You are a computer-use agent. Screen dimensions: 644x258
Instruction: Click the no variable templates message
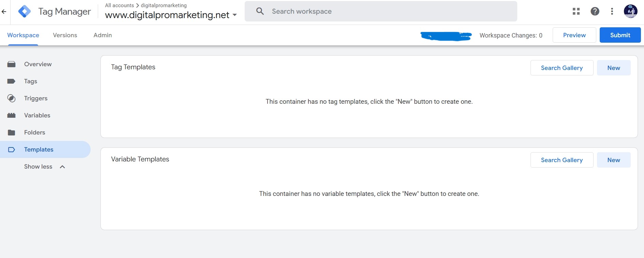369,194
